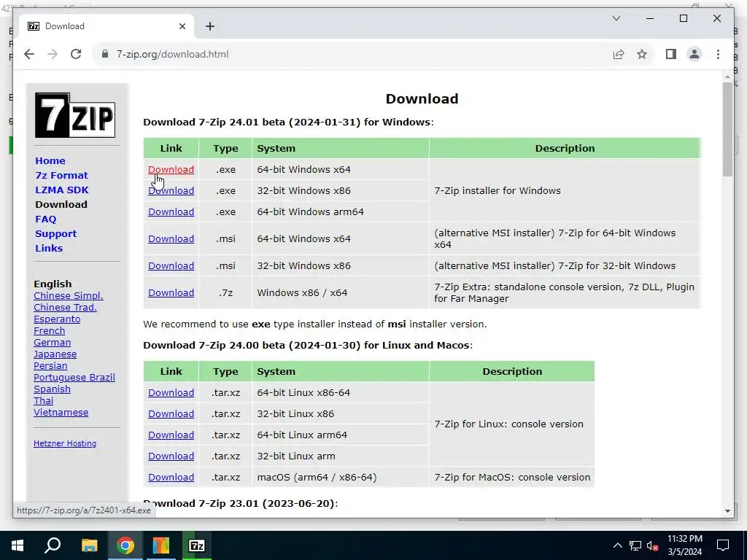Screen dimensions: 747x560
Task: Open the Chrome profile avatar
Action: (x=694, y=54)
